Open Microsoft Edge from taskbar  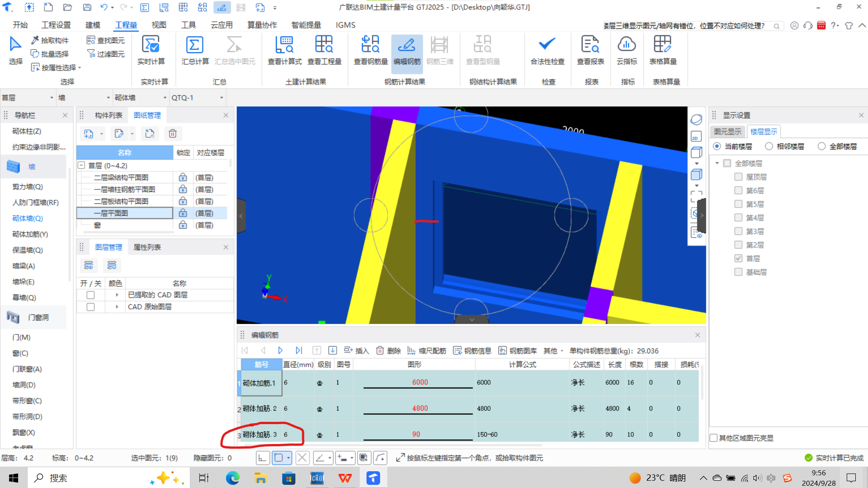coord(232,478)
